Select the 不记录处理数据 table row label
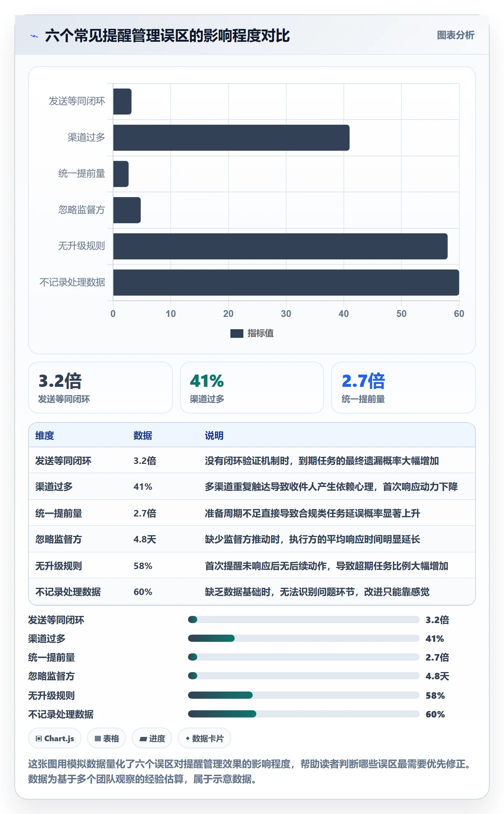The height and width of the screenshot is (814, 504). (x=68, y=592)
